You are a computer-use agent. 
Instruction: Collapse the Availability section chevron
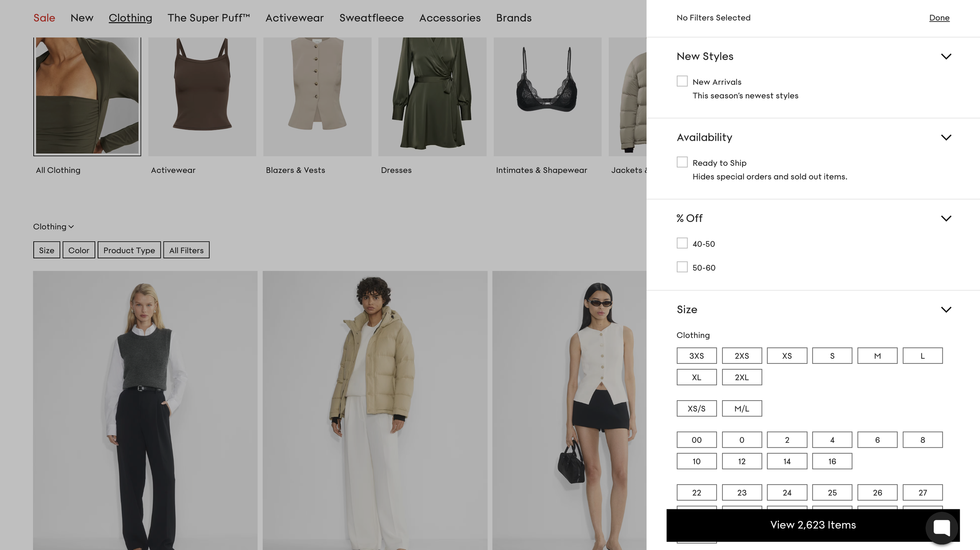point(946,138)
